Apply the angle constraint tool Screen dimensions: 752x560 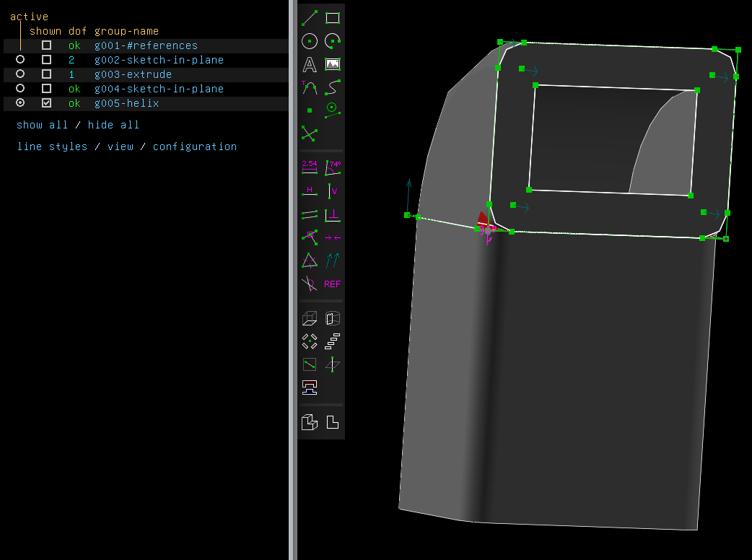tap(332, 167)
